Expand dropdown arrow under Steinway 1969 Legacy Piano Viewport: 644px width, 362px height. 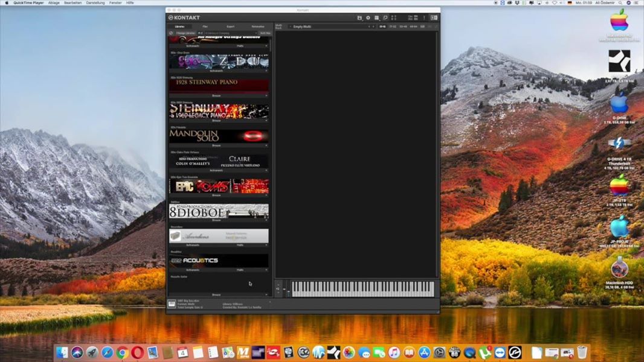266,121
